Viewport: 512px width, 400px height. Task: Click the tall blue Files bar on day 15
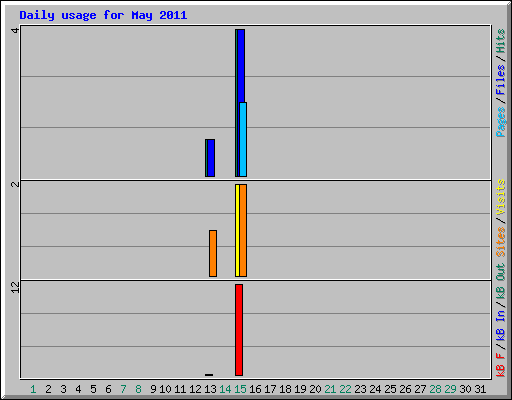click(241, 66)
